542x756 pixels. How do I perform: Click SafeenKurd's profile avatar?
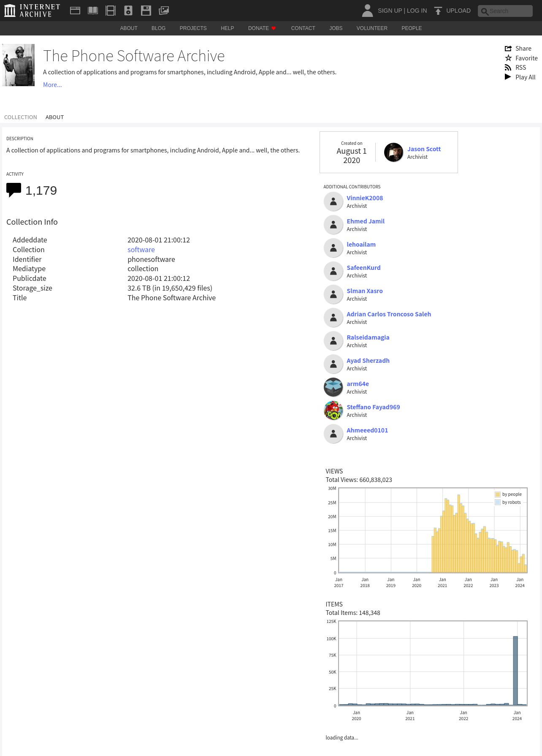[x=333, y=271]
